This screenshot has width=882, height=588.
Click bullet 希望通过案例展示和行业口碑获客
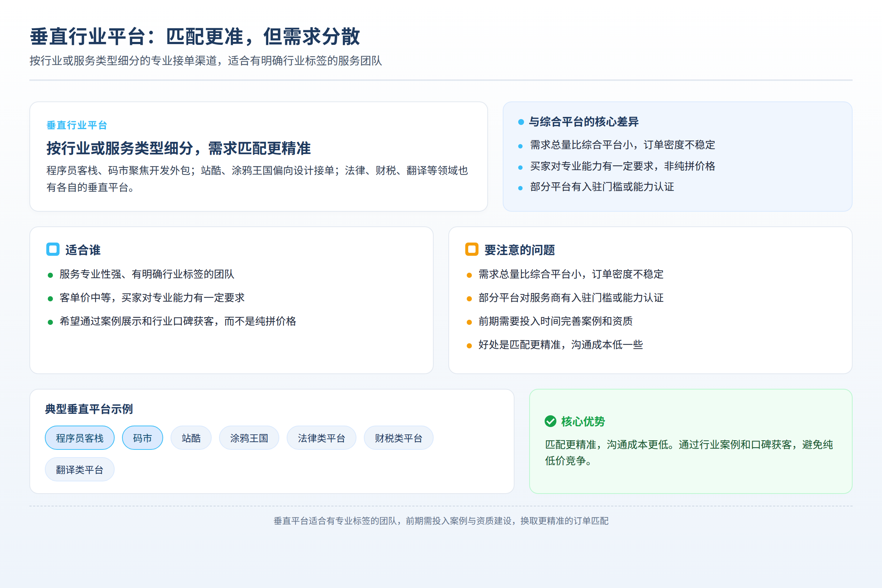coord(178,321)
